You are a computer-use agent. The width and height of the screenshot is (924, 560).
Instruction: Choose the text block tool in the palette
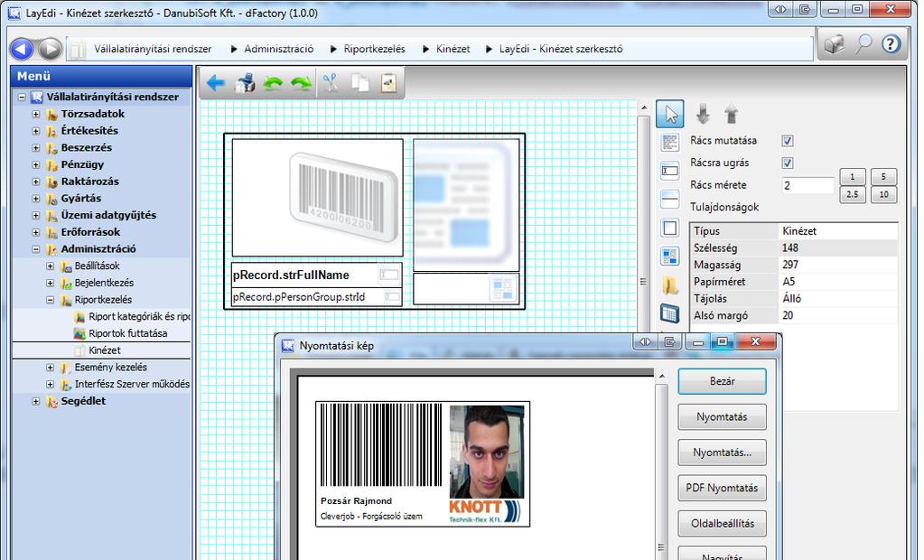tap(670, 142)
